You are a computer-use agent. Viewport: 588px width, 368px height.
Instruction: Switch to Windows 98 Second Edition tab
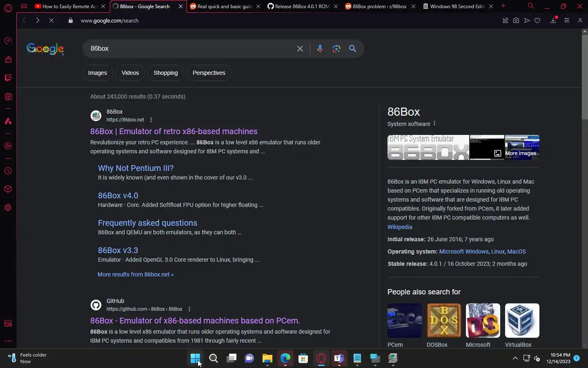click(x=457, y=6)
